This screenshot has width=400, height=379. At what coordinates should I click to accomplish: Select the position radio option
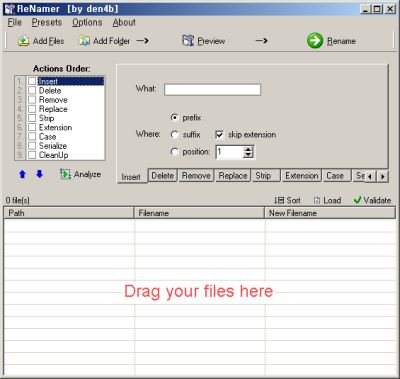[174, 152]
